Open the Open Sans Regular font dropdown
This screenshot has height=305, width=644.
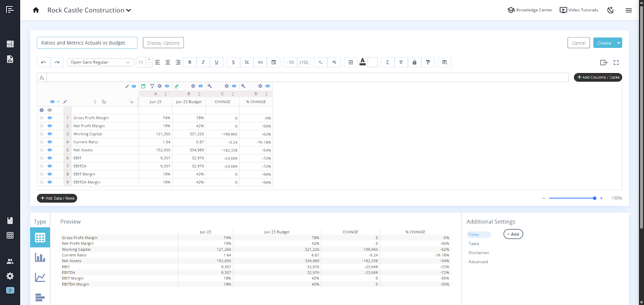point(100,62)
